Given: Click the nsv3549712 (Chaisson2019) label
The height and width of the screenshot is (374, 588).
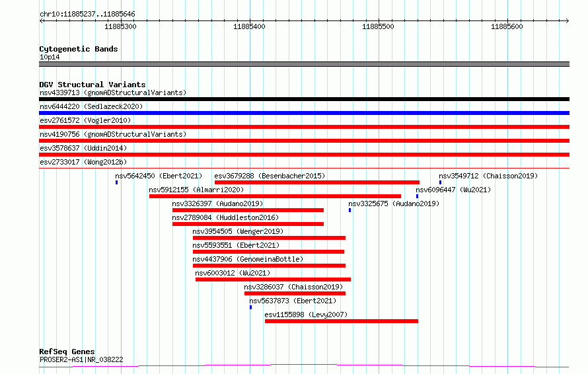Looking at the screenshot, I should coord(488,176).
